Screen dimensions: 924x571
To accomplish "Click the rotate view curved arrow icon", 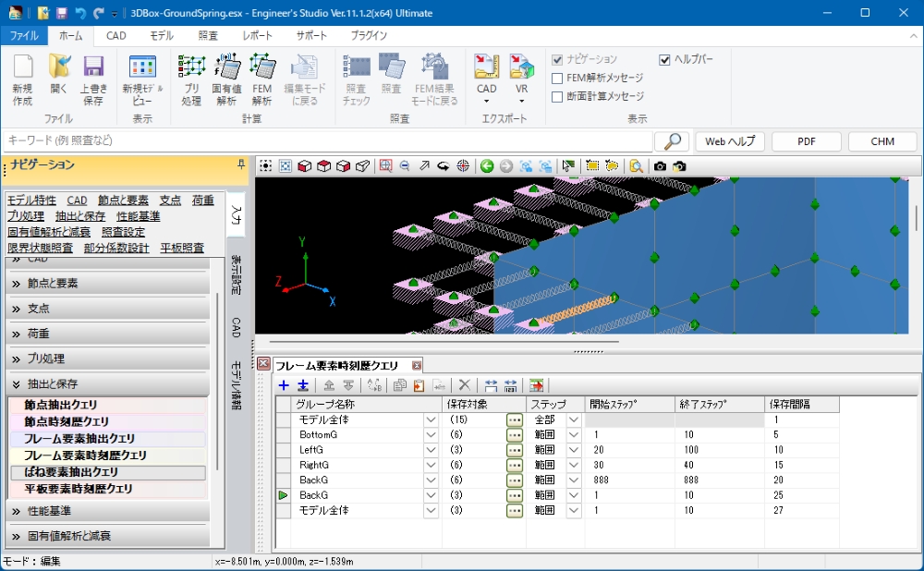I will [444, 166].
